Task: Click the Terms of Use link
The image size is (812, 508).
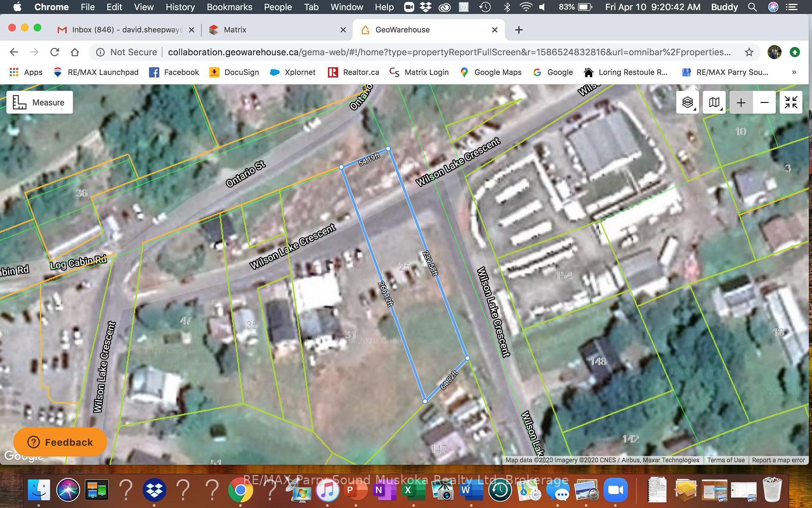Action: click(726, 460)
